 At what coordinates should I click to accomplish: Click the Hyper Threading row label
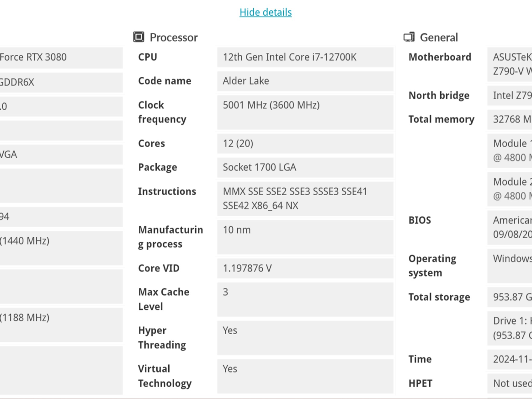click(162, 338)
